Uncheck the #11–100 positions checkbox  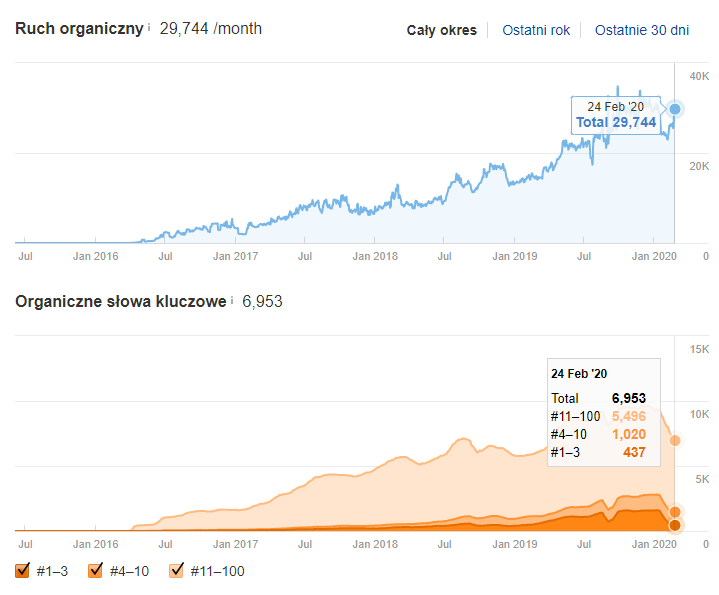176,571
